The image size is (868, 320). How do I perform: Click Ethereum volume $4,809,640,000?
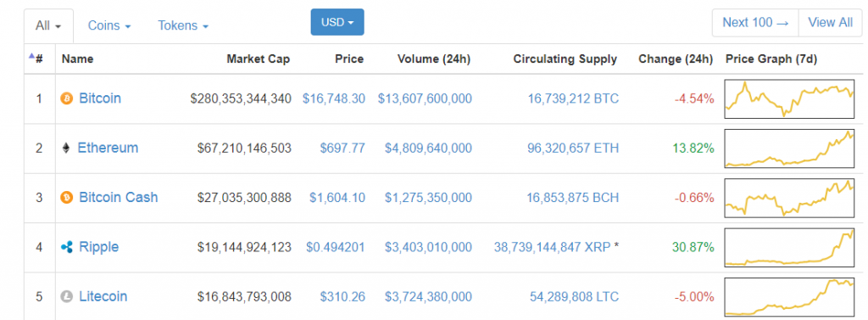coord(428,148)
